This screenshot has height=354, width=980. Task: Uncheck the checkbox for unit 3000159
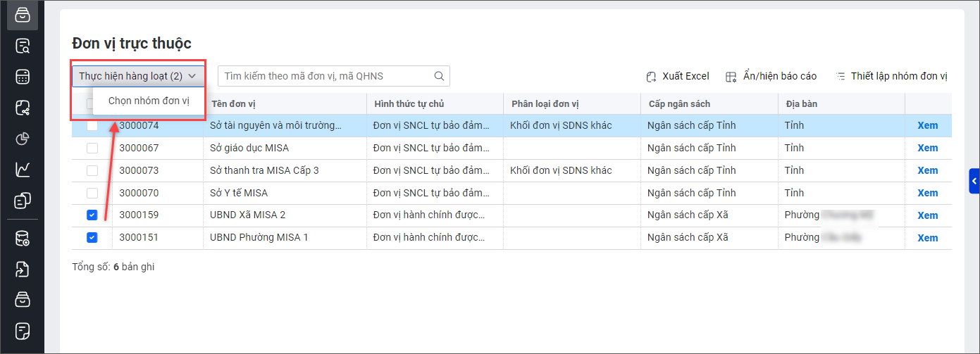[x=92, y=215]
